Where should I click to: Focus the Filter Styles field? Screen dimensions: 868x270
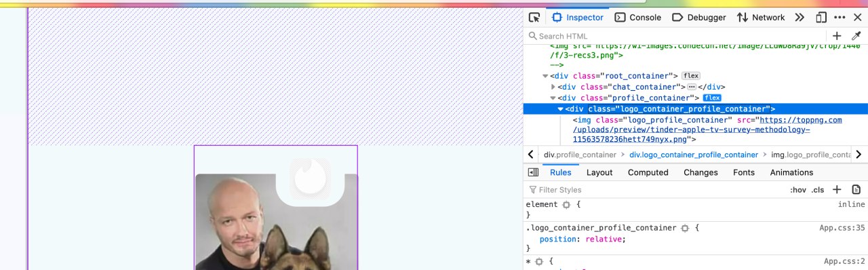[654, 190]
